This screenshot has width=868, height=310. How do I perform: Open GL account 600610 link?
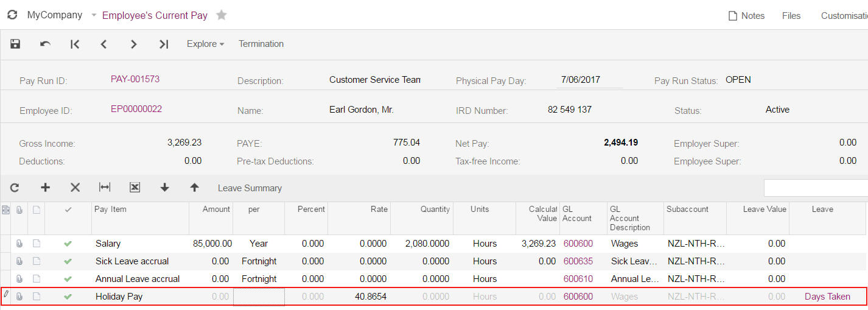point(578,279)
